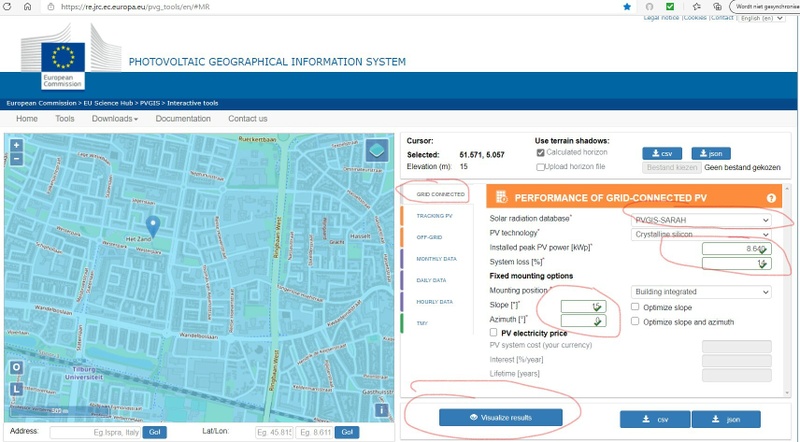Image resolution: width=800 pixels, height=442 pixels.
Task: Open the help icon in PV header
Action: point(771,198)
